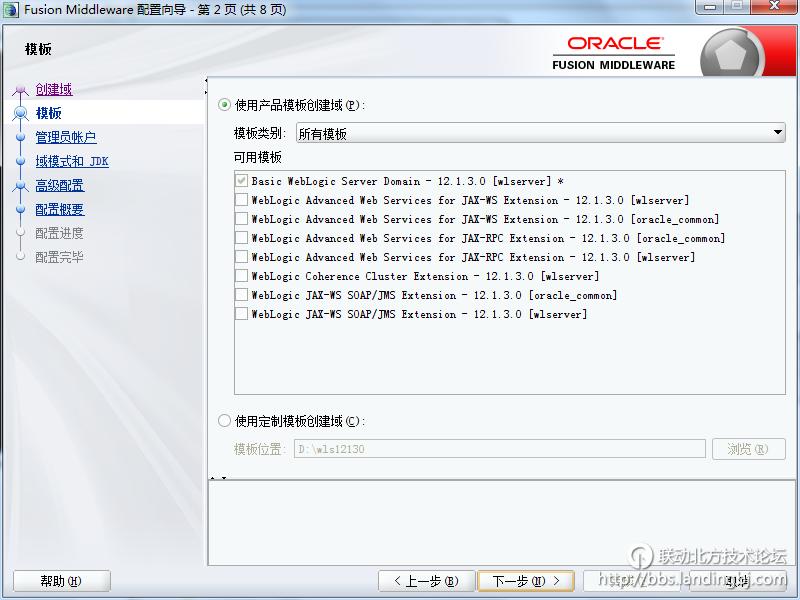Screen dimensions: 800x600
Task: Click the step bullet icon beside 配置概要
Action: click(20, 209)
